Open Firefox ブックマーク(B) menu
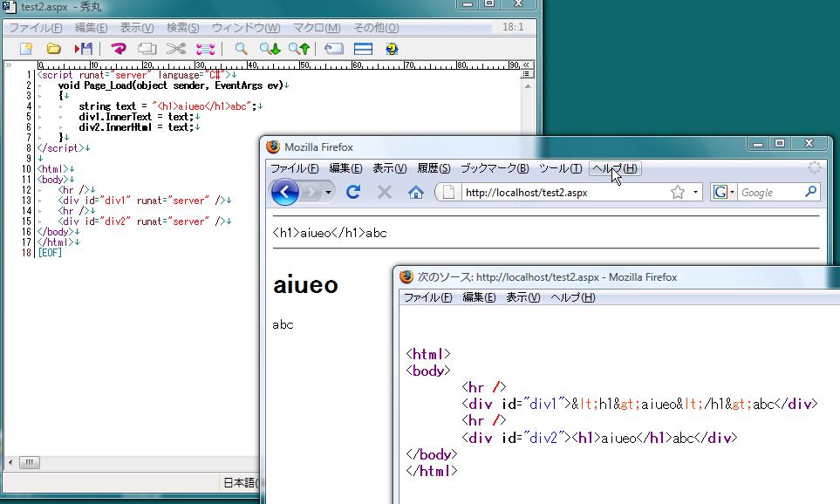The width and height of the screenshot is (840, 504). coord(495,168)
